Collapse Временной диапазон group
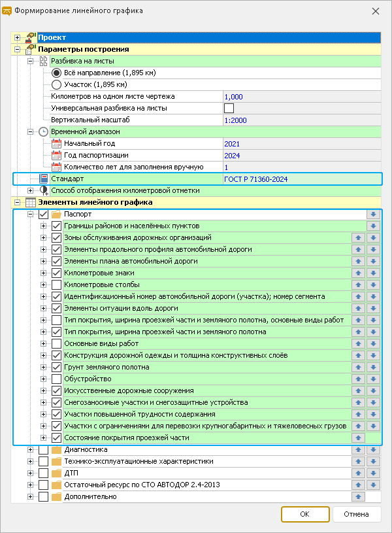Viewport: 392px width, 533px height. click(30, 132)
